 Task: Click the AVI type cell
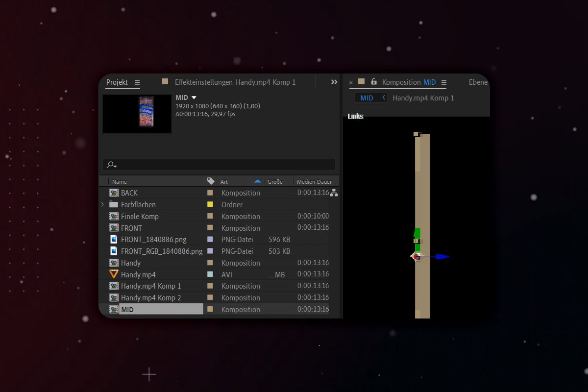tap(227, 275)
